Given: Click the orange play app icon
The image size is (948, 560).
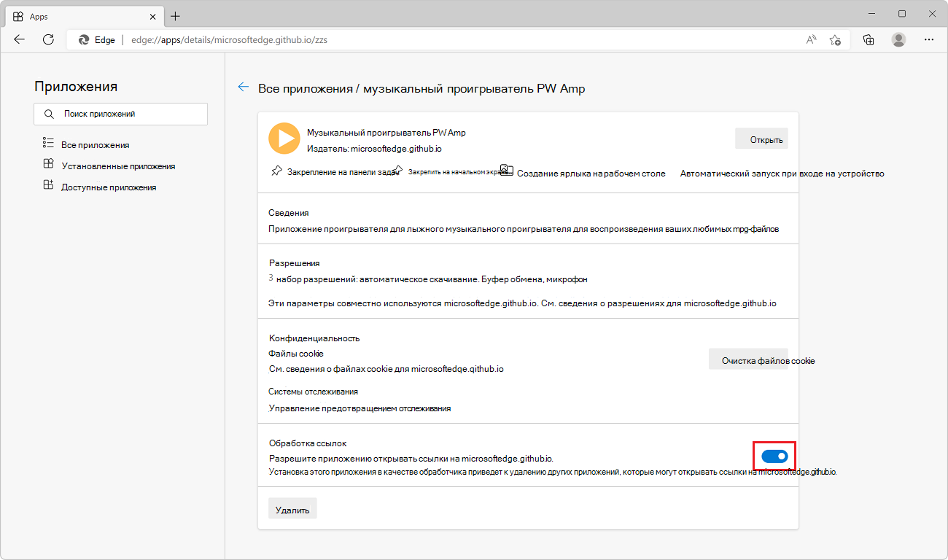Looking at the screenshot, I should point(284,139).
